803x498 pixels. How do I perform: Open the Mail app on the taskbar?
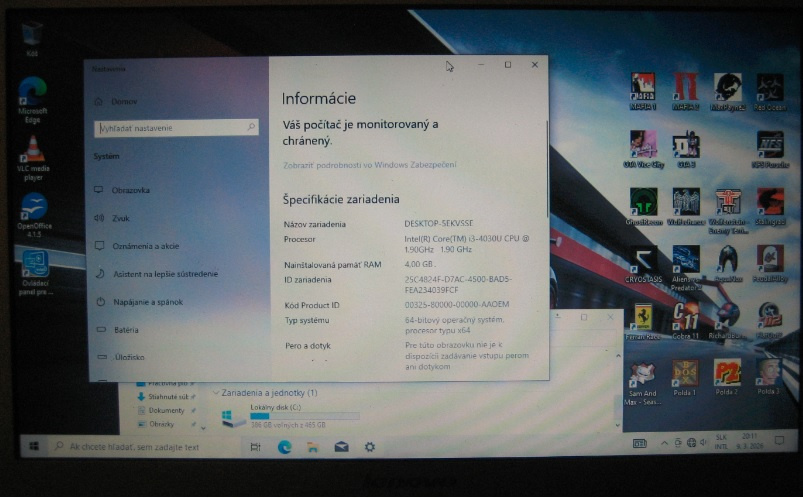(x=341, y=447)
